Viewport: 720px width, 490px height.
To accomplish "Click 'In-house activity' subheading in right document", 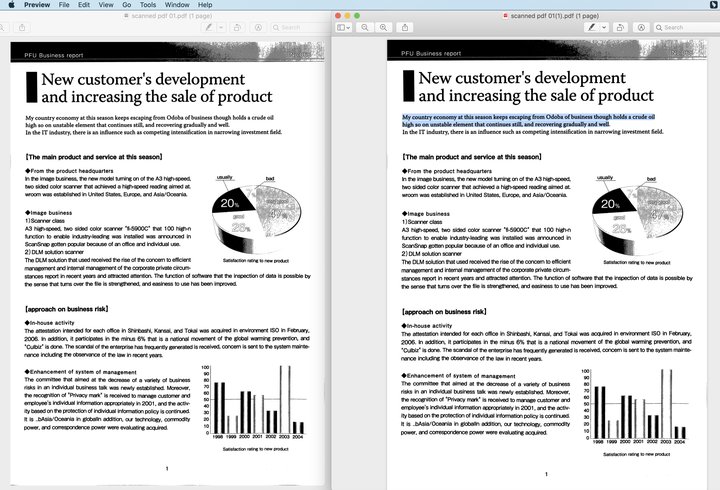I will click(427, 326).
